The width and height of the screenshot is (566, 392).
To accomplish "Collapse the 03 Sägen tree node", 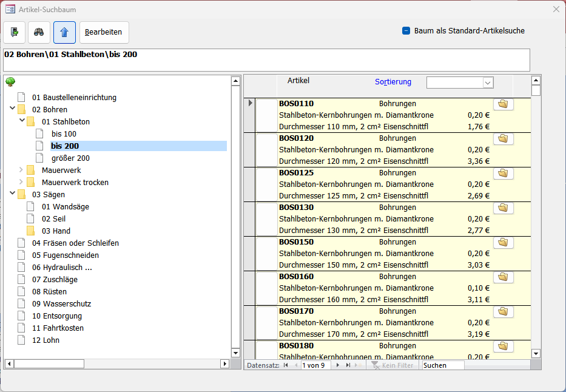I will (x=13, y=194).
